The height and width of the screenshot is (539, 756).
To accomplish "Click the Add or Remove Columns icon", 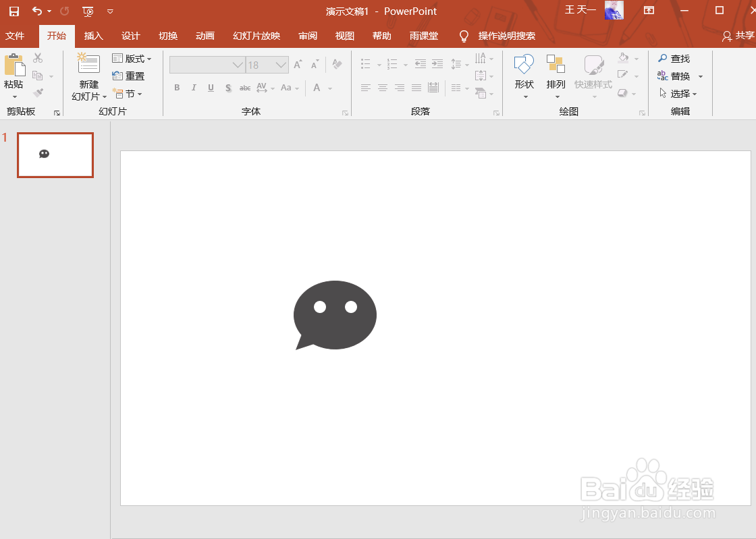I will click(456, 88).
